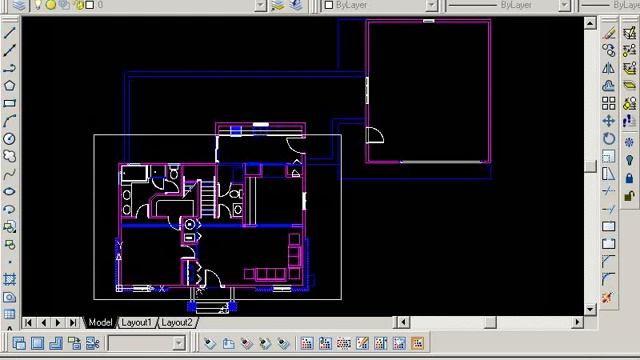The width and height of the screenshot is (640, 360).
Task: Select the Array tool
Action: point(609,103)
